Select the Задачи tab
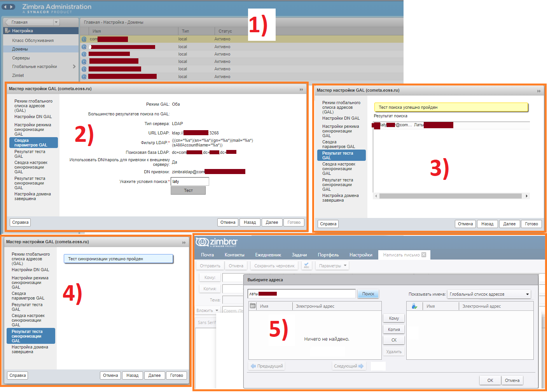Viewport: 547px width, 392px height. click(299, 255)
